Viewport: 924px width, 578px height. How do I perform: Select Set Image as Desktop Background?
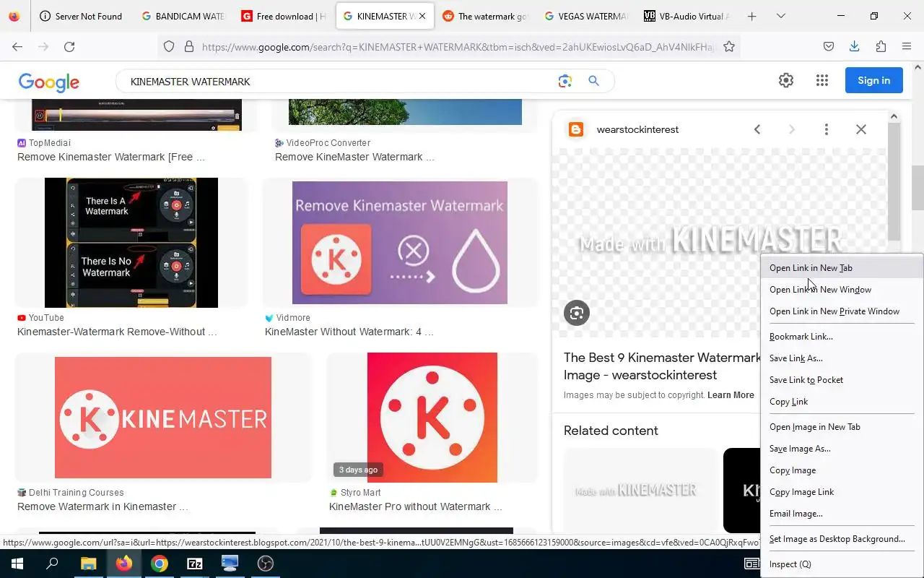pyautogui.click(x=842, y=539)
